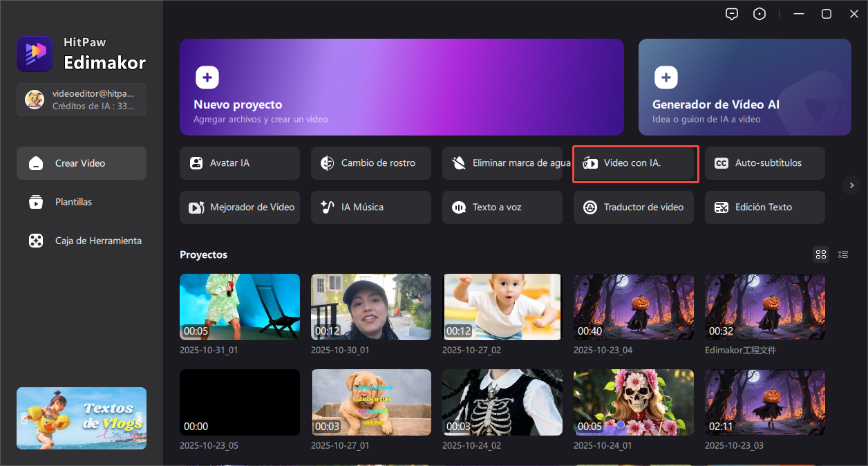Select Eliminar marca de agua tool

click(502, 162)
